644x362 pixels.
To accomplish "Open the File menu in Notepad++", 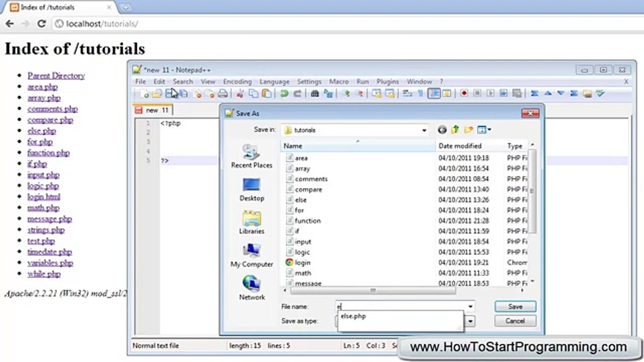I will click(x=140, y=81).
